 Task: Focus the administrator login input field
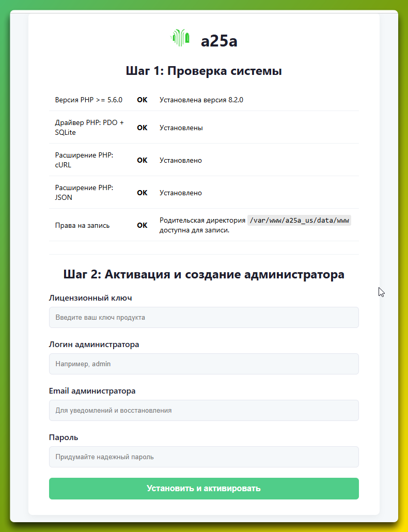pyautogui.click(x=203, y=364)
